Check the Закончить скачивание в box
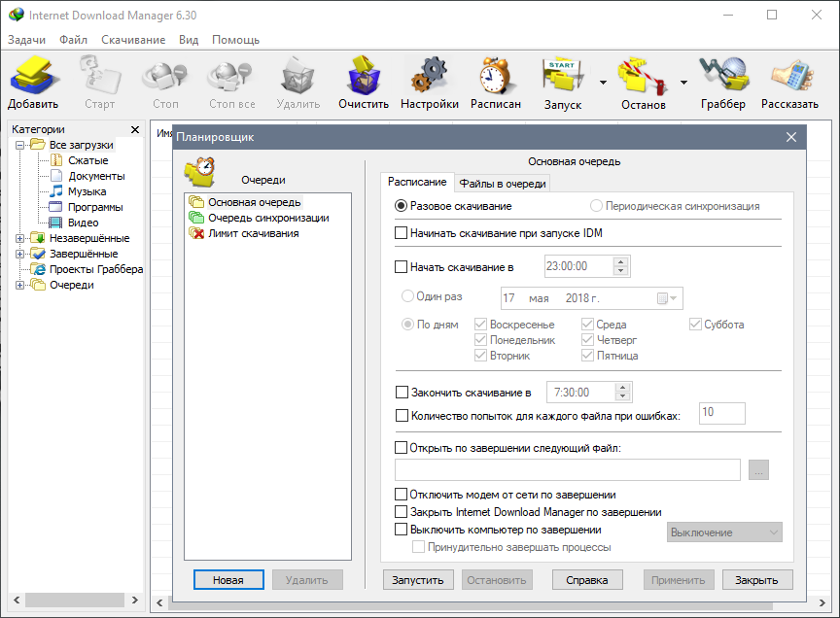The width and height of the screenshot is (840, 618). [x=402, y=393]
